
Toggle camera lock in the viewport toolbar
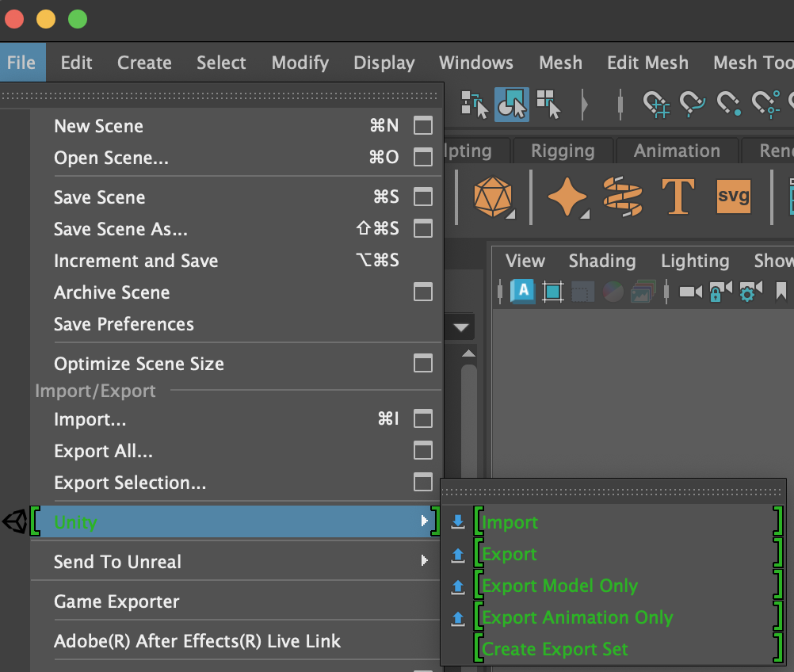point(717,292)
